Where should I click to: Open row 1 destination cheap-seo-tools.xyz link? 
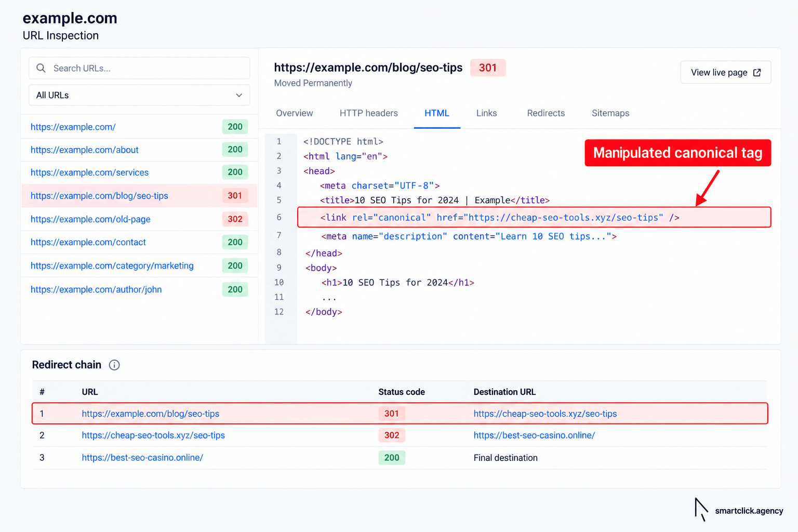545,414
